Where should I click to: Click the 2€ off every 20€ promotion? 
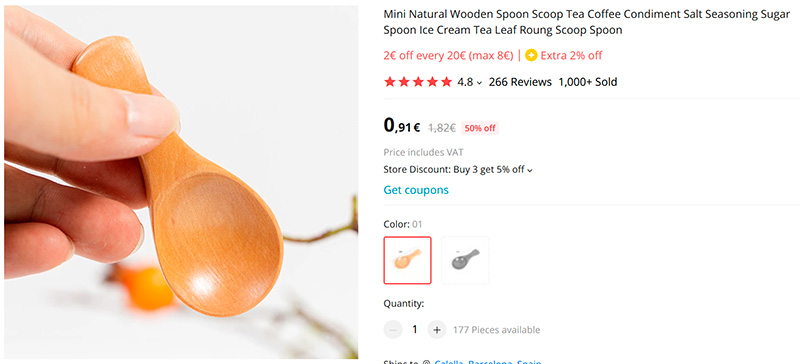[448, 56]
